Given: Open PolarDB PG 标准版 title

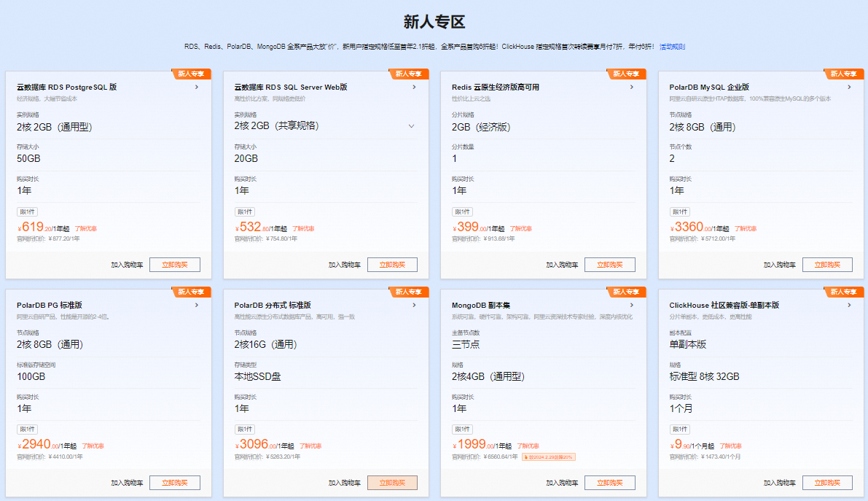Looking at the screenshot, I should click(50, 305).
